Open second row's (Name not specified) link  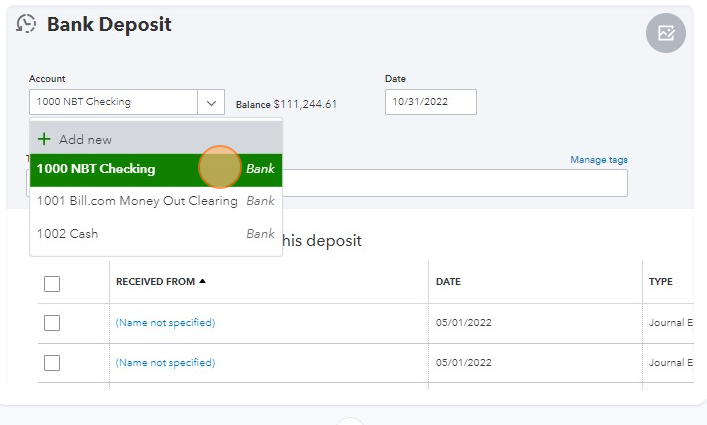point(165,363)
